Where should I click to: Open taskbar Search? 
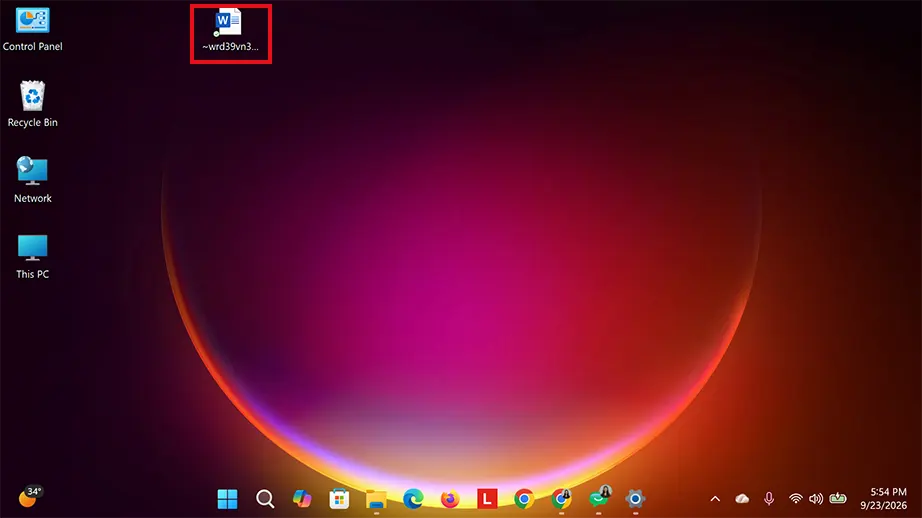265,499
